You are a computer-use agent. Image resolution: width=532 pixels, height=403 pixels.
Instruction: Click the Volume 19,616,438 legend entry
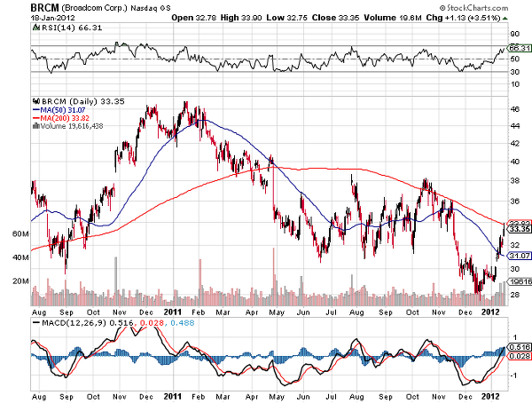[x=72, y=126]
